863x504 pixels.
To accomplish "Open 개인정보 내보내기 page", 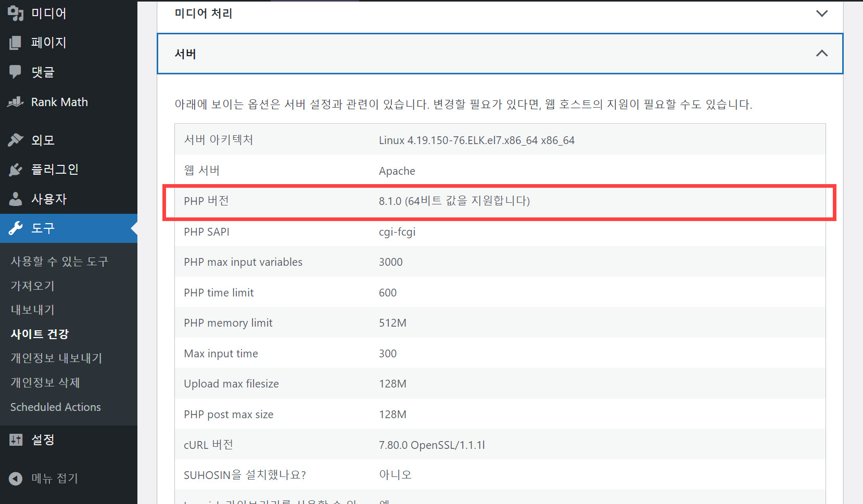I will click(x=56, y=358).
